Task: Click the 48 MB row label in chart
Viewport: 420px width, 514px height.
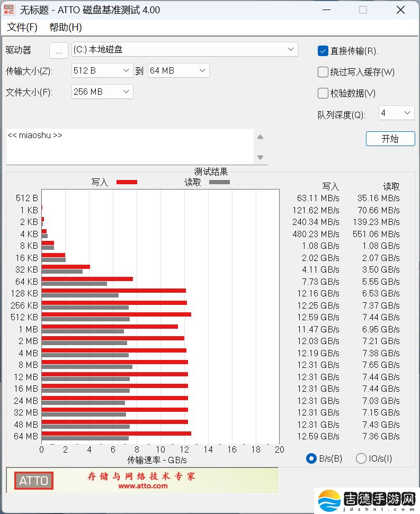Action: click(26, 425)
